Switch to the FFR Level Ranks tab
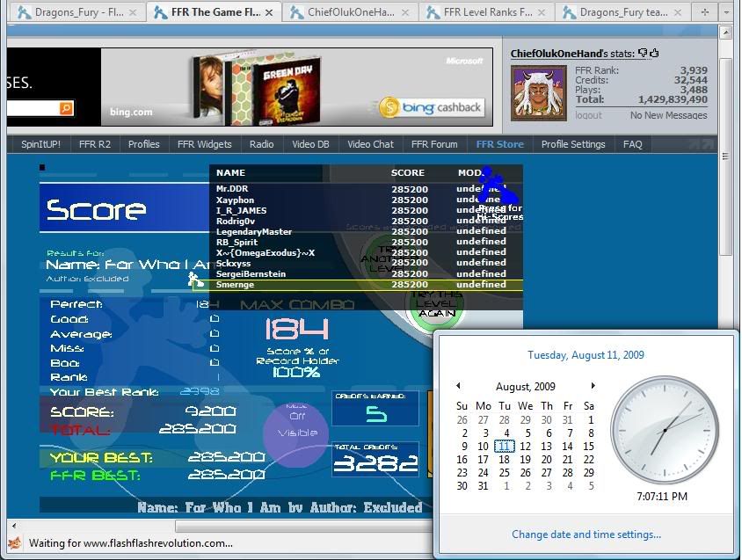This screenshot has width=742, height=560. [x=485, y=12]
